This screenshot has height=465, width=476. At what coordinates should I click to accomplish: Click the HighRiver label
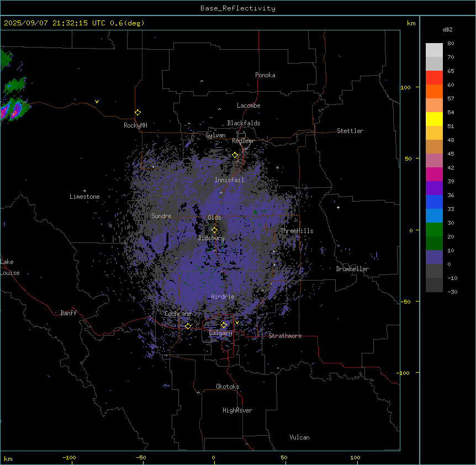coord(237,410)
